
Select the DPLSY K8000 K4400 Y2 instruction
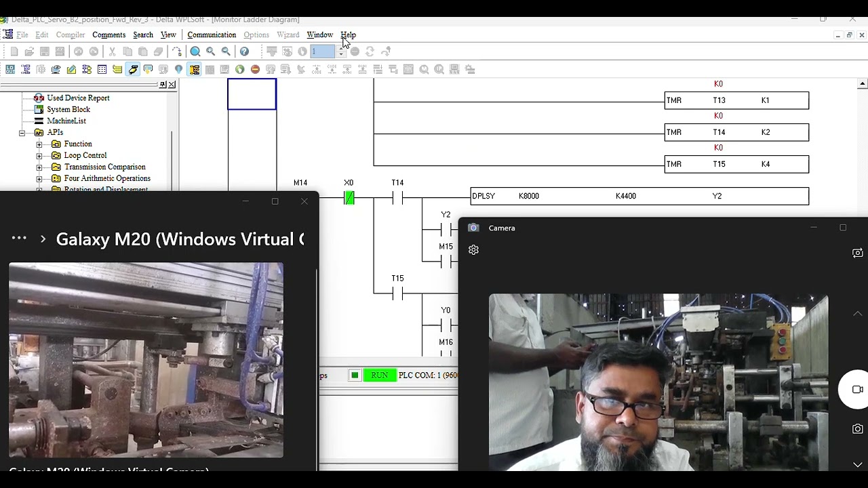coord(639,196)
